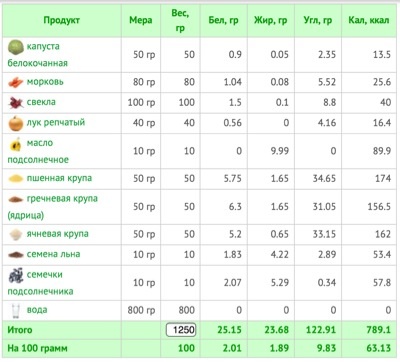Click the carrot icon next to морковь
Viewport: 400px width, 362px height.
pyautogui.click(x=16, y=82)
